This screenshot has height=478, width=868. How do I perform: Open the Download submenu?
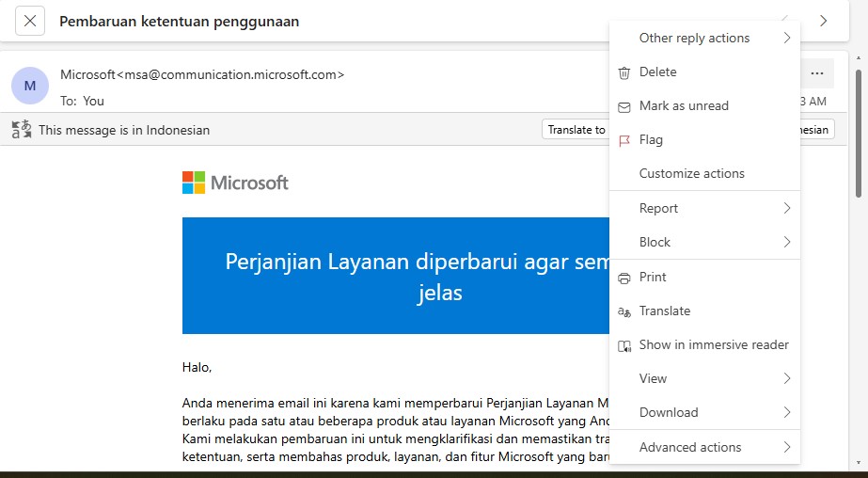pyautogui.click(x=704, y=412)
